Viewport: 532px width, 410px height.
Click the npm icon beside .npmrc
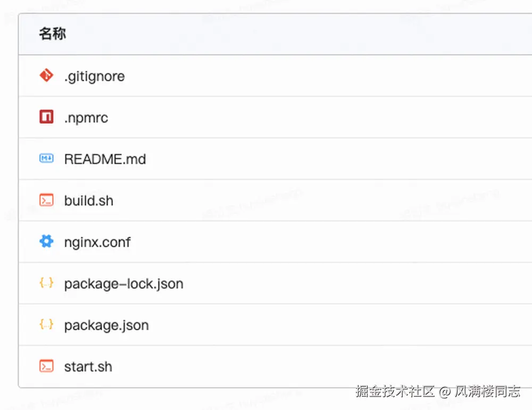point(47,117)
